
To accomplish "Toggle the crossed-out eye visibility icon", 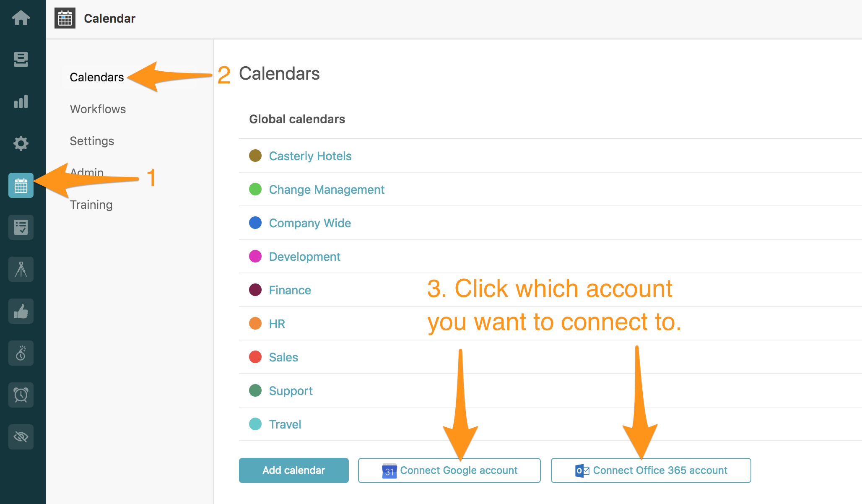I will click(21, 437).
